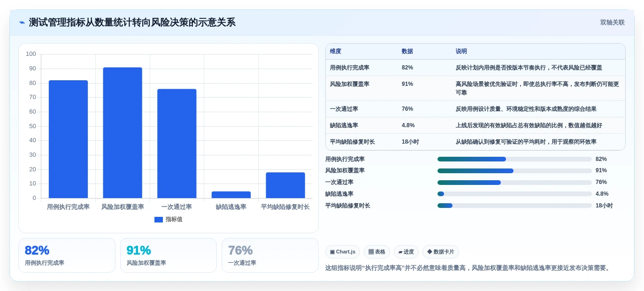Click the 双轴关联 label in header

pos(612,23)
